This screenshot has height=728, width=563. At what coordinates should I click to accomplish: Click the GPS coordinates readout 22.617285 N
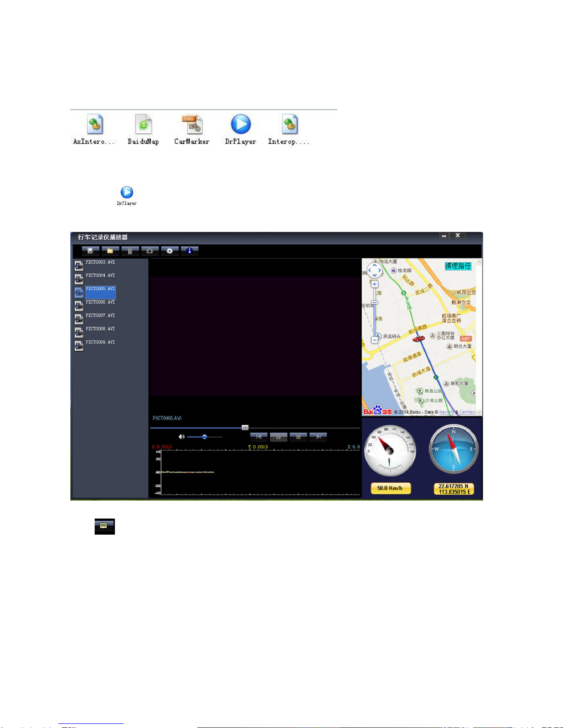[454, 489]
